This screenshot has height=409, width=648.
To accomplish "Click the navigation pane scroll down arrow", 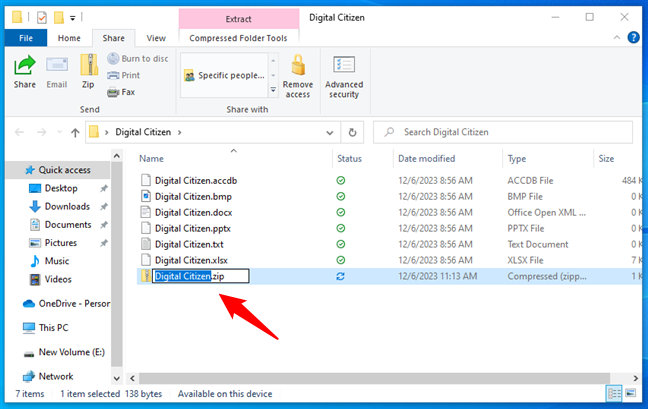I will [x=117, y=378].
